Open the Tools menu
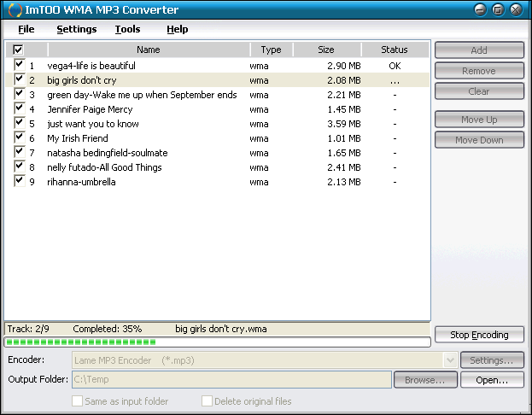Screen dimensions: 532x415 [x=127, y=29]
